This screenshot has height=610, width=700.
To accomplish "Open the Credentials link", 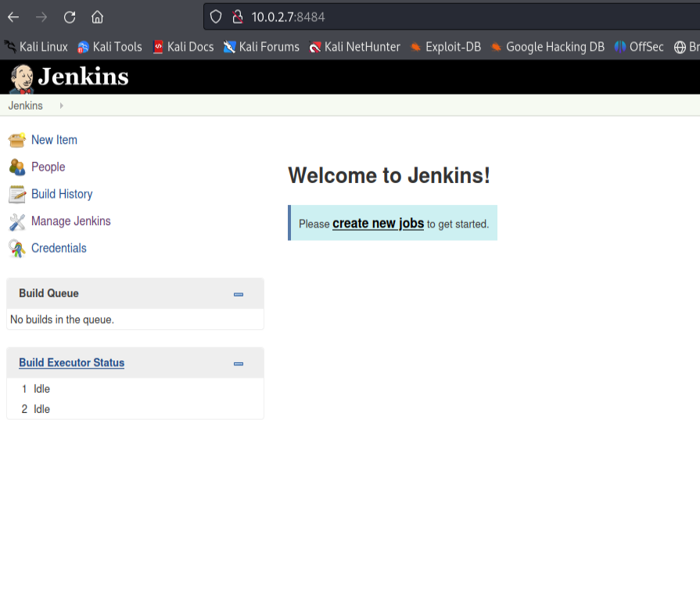I will point(59,248).
